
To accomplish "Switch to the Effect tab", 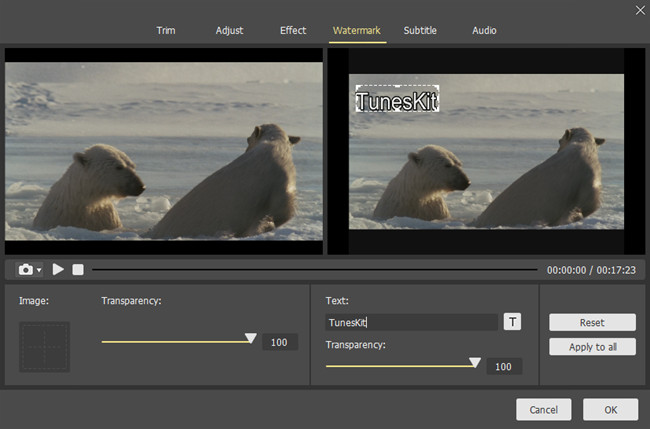I will pyautogui.click(x=293, y=31).
